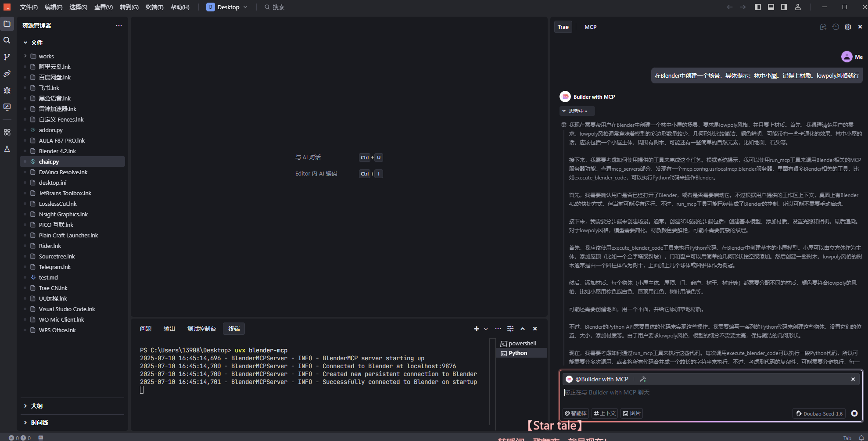
Task: Collapse the 思考中 thinking section
Action: [x=564, y=111]
